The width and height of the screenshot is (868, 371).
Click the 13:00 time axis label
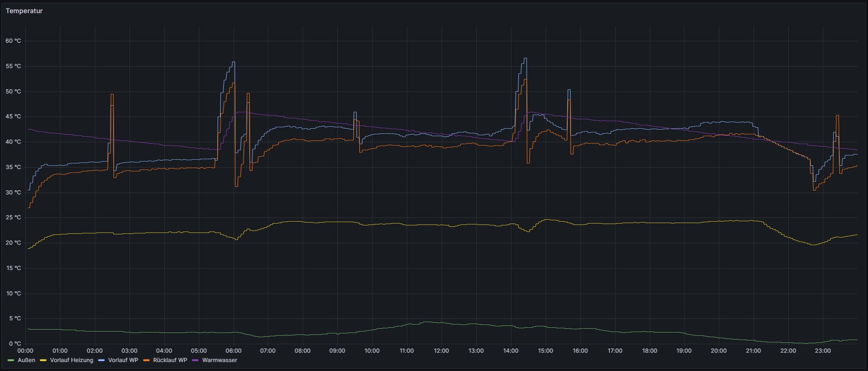click(x=476, y=351)
